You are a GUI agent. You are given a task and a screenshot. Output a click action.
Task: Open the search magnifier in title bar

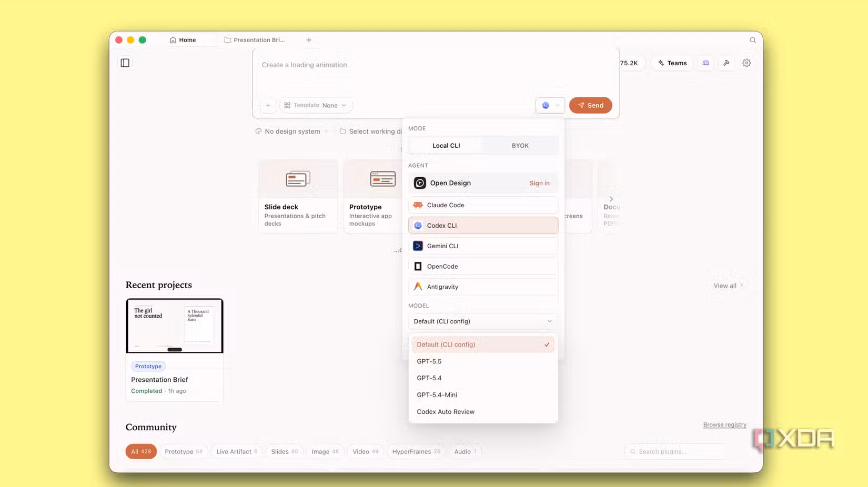click(753, 40)
